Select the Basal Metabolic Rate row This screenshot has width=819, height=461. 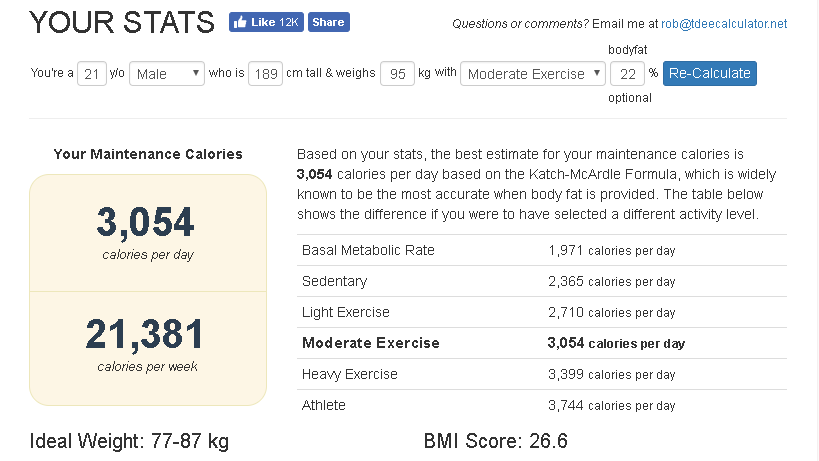pyautogui.click(x=542, y=250)
